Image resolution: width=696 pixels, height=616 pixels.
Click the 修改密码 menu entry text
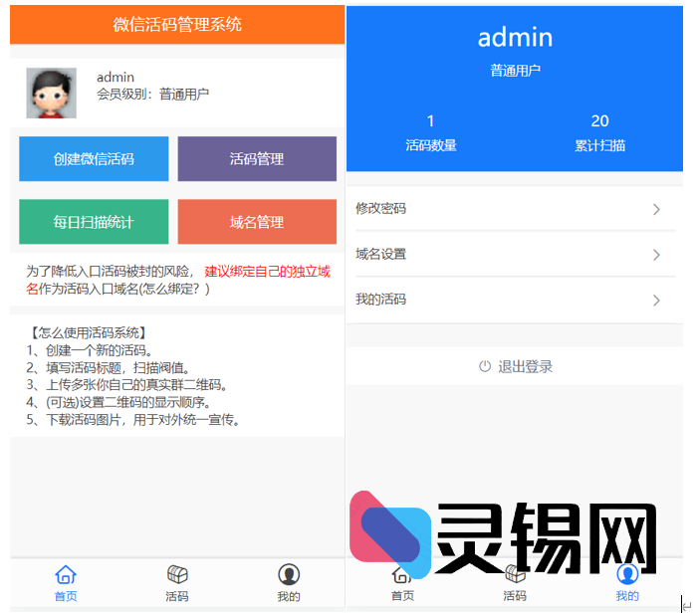(380, 209)
